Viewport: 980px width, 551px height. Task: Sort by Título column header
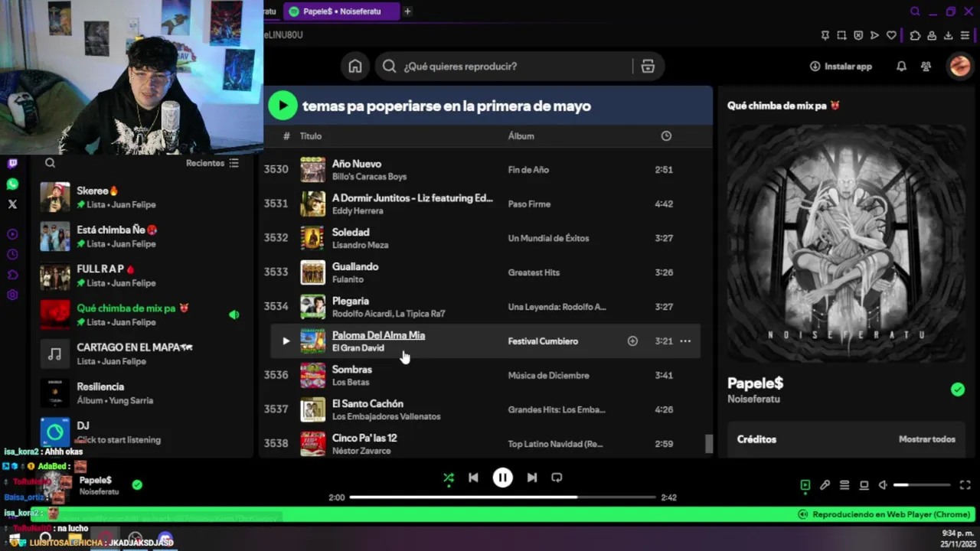310,136
